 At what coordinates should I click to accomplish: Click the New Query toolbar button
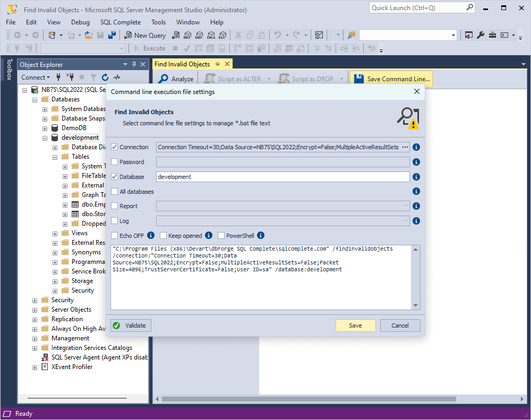pyautogui.click(x=145, y=35)
